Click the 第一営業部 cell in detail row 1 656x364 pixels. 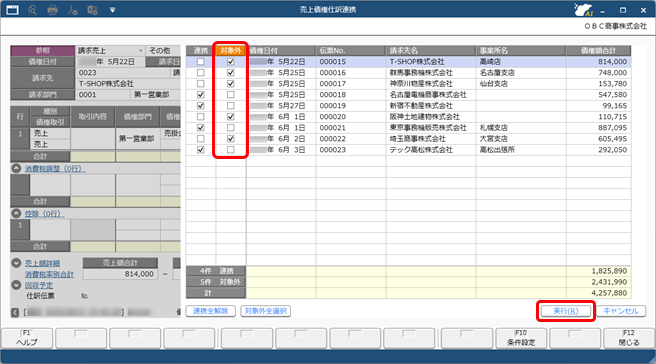point(137,138)
